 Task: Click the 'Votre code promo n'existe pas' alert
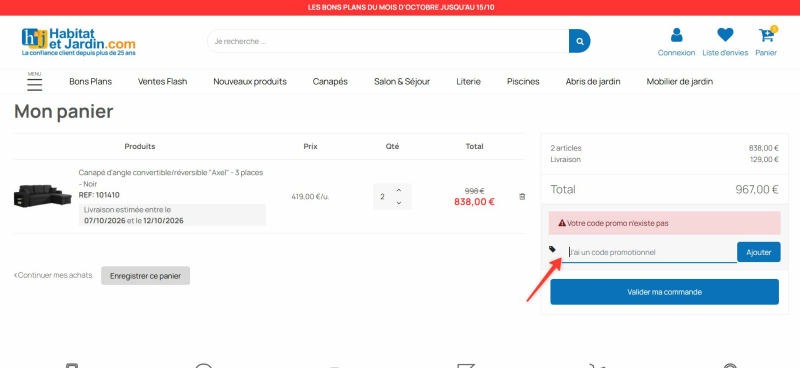tap(664, 223)
